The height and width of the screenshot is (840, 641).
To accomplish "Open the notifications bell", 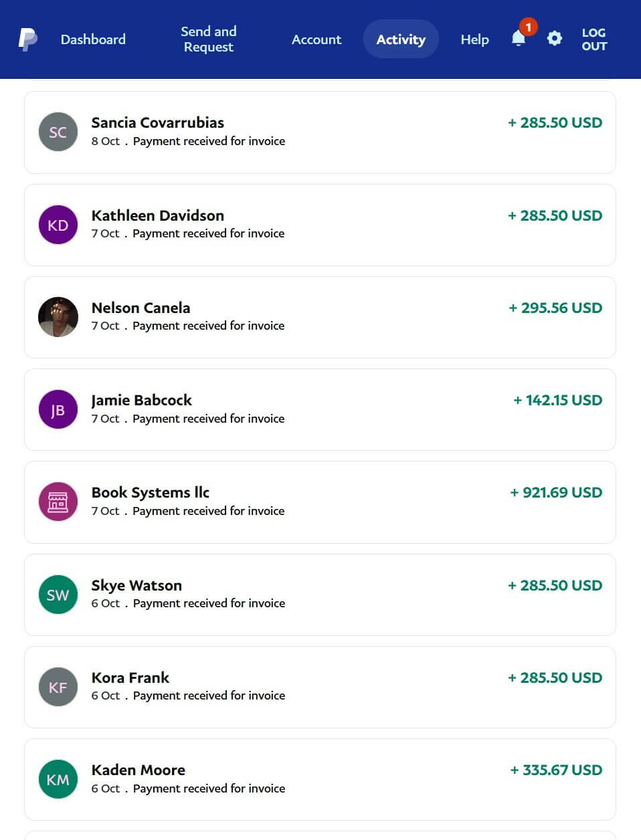I will tap(519, 39).
